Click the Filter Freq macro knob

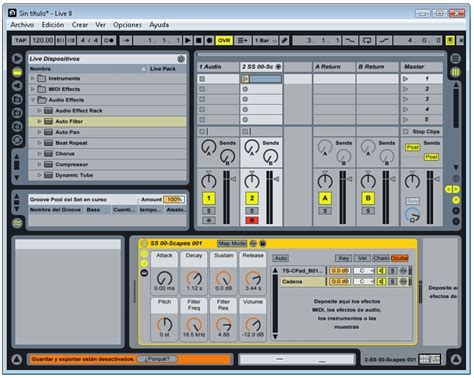[194, 324]
